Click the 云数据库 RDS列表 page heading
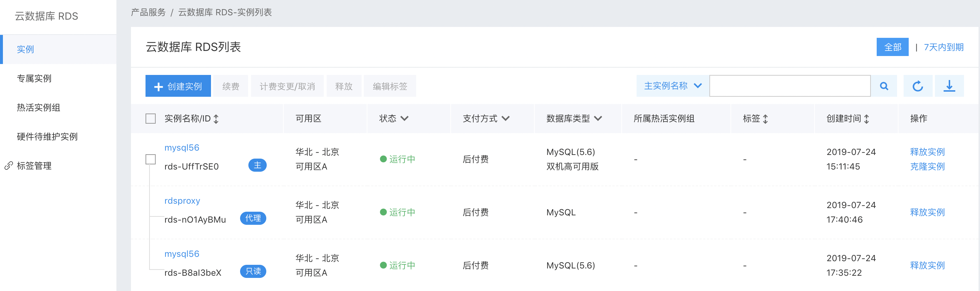Image resolution: width=980 pixels, height=291 pixels. (193, 47)
